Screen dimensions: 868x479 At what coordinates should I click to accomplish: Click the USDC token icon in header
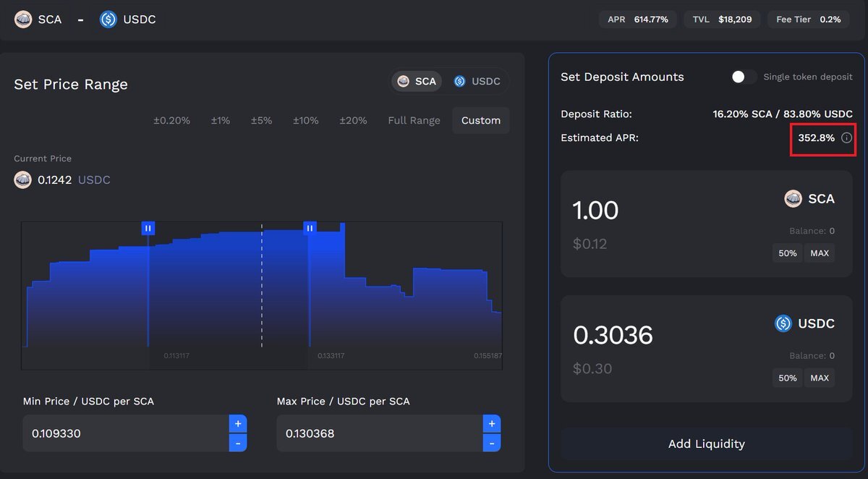pos(108,20)
